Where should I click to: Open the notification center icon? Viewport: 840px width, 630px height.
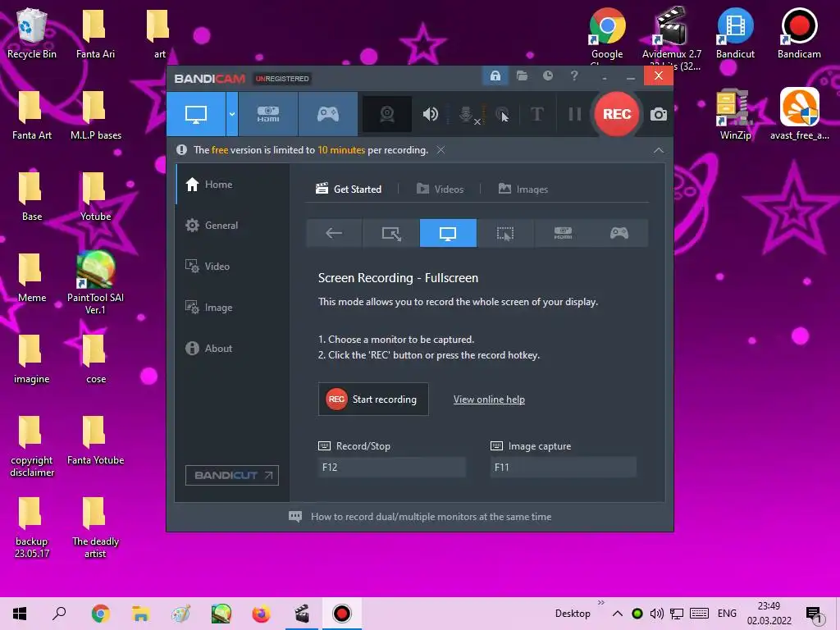pos(813,614)
